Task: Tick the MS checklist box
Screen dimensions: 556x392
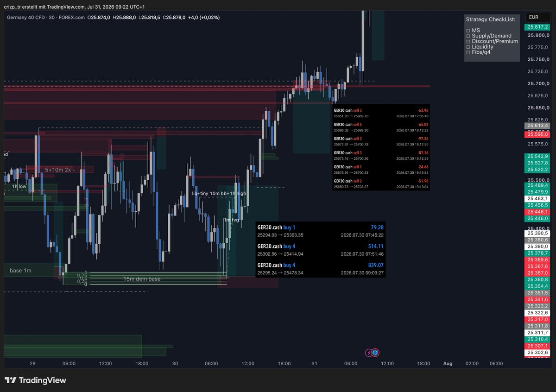Action: (468, 30)
